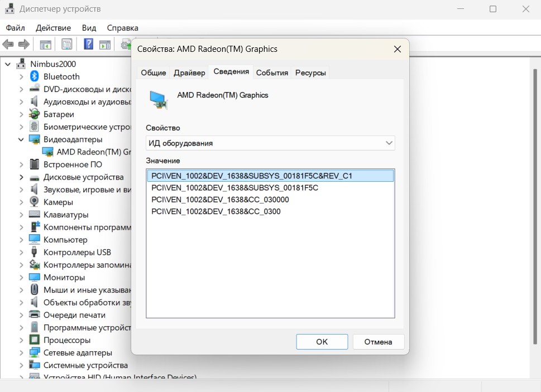
Task: Click the Батареи battery icon
Action: coord(34,114)
